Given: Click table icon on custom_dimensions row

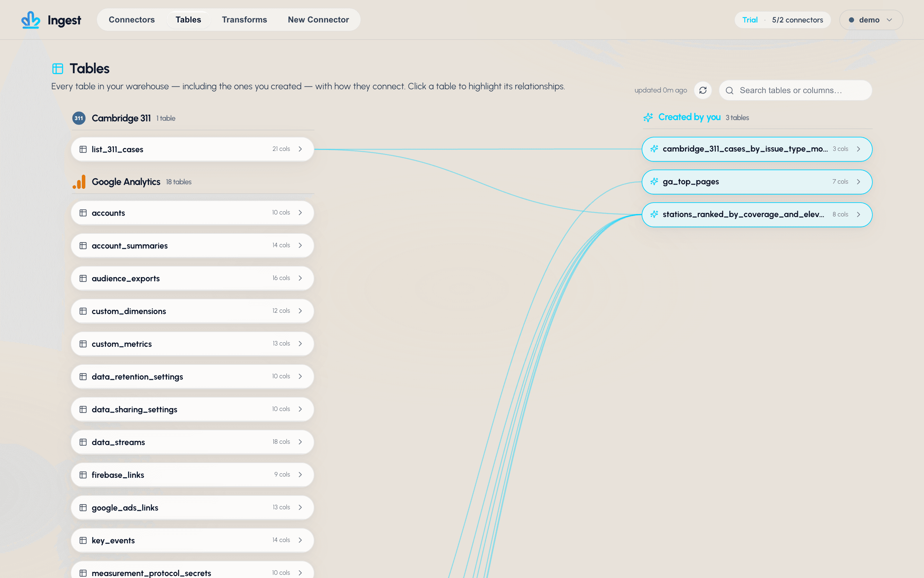Looking at the screenshot, I should (x=83, y=311).
